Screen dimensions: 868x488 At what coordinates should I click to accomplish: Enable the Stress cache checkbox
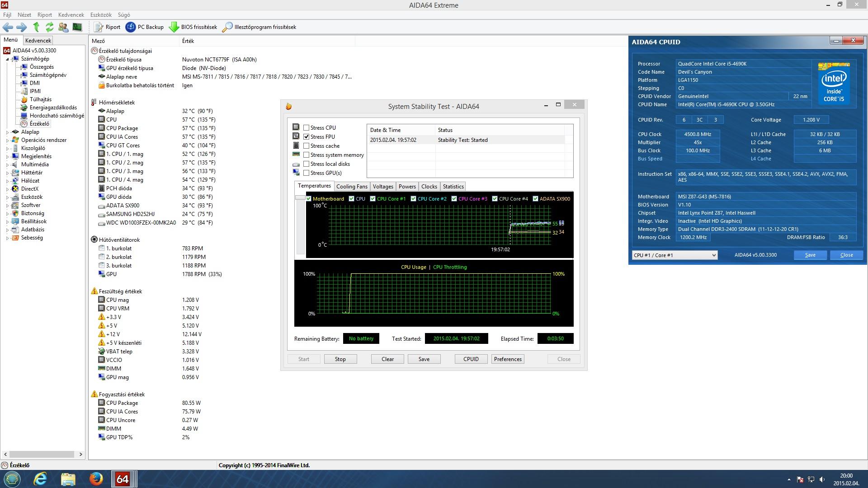[307, 146]
